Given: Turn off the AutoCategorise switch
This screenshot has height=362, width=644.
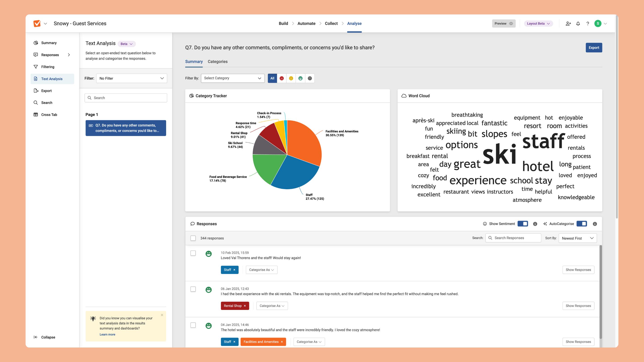Looking at the screenshot, I should (x=581, y=224).
